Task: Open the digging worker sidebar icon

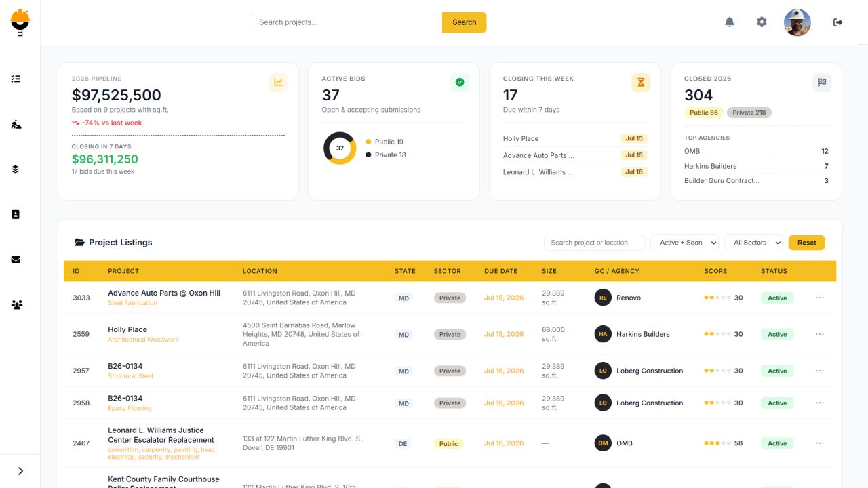Action: coord(16,124)
